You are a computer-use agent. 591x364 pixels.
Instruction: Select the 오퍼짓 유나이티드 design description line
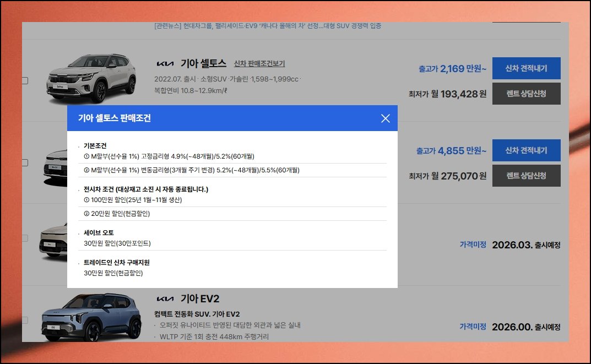[230, 325]
